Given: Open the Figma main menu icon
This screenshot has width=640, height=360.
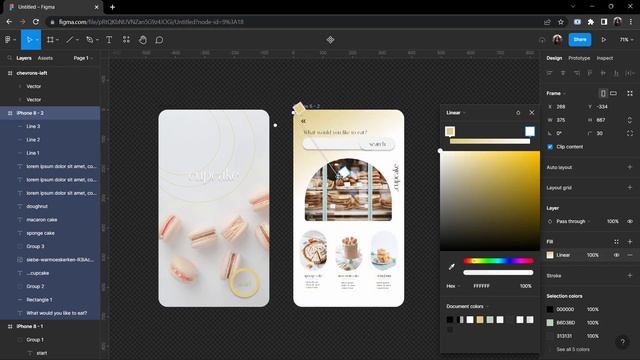Looking at the screenshot, I should [x=8, y=40].
